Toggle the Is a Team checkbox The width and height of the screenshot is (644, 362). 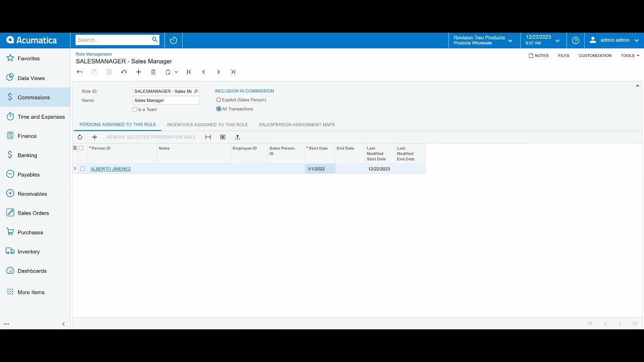tap(134, 109)
